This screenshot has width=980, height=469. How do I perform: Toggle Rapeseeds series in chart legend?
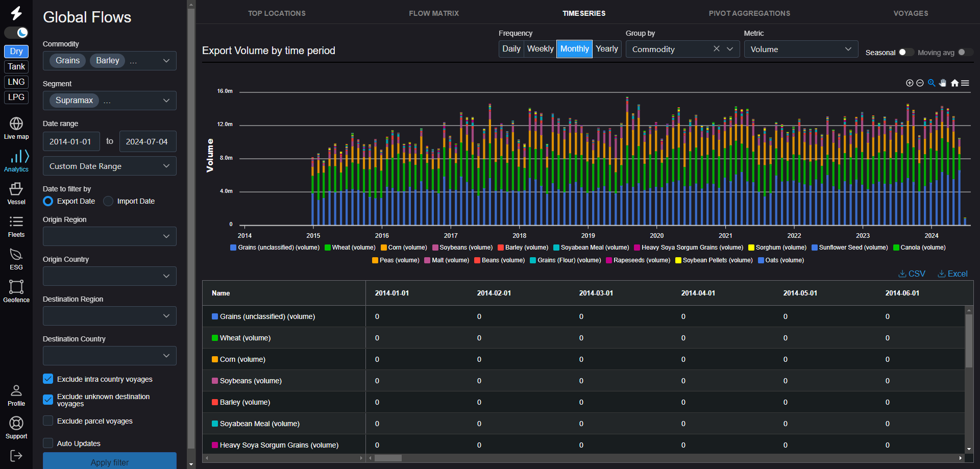638,260
